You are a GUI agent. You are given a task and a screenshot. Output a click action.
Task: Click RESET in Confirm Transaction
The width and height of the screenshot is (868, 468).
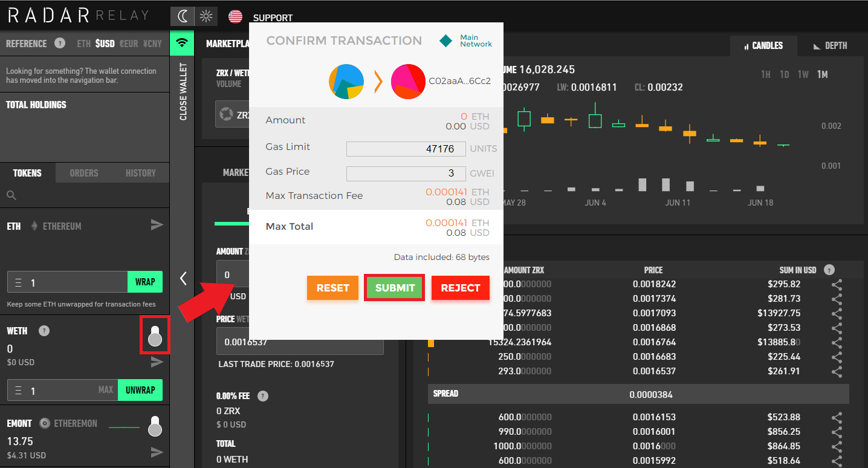pos(333,288)
